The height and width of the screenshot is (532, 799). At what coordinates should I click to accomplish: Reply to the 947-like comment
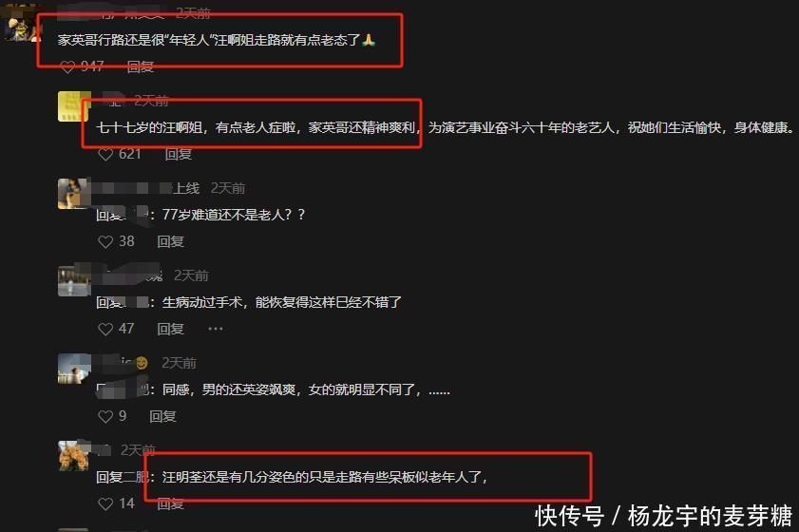pyautogui.click(x=140, y=66)
